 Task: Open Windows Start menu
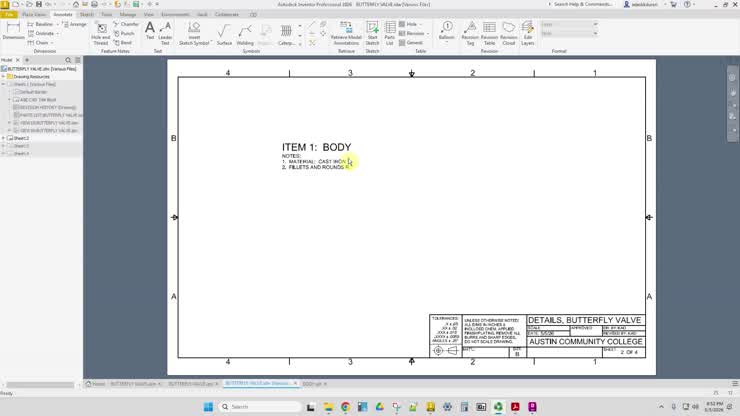(208, 407)
